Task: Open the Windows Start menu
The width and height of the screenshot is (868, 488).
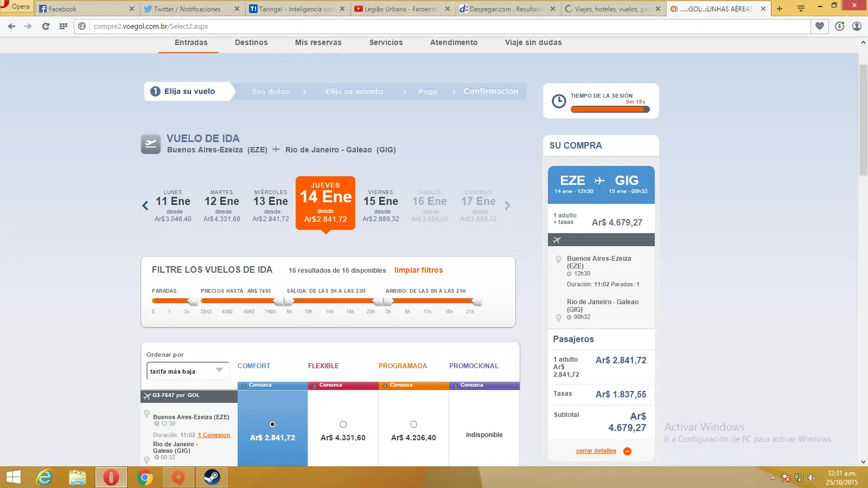Action: [13, 477]
